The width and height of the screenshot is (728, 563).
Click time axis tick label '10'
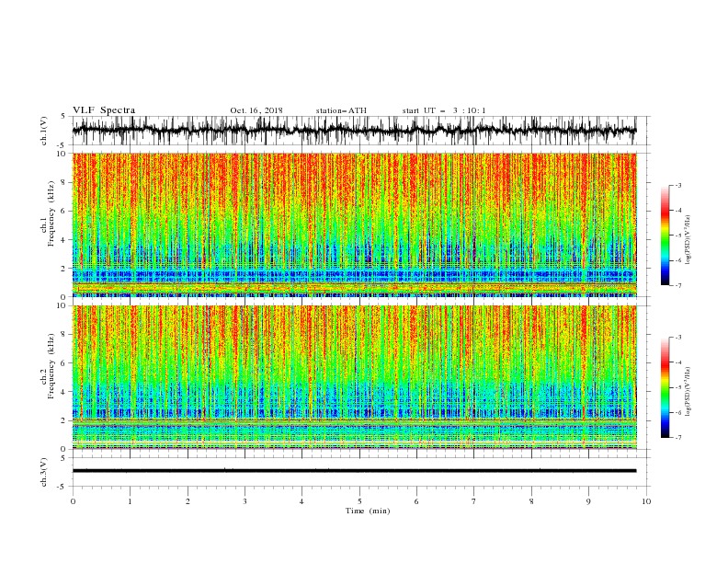[646, 501]
